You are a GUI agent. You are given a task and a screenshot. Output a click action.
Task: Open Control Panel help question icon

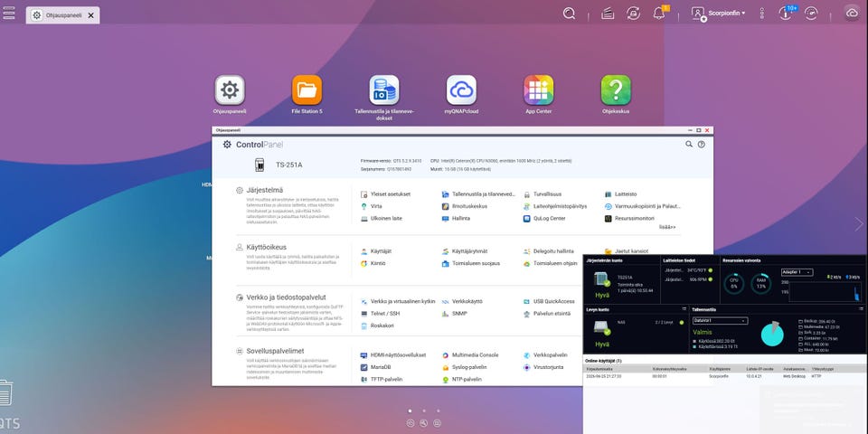click(x=702, y=144)
